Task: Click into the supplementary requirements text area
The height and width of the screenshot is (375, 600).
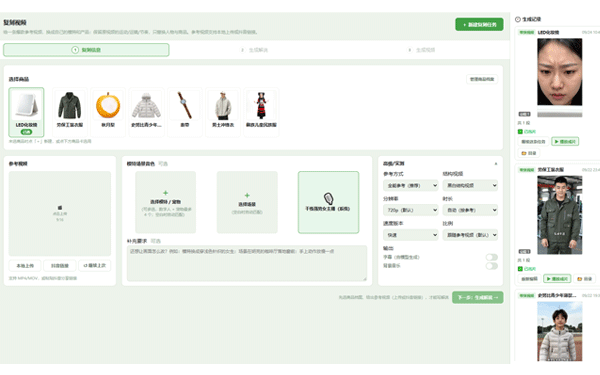Action: click(247, 263)
